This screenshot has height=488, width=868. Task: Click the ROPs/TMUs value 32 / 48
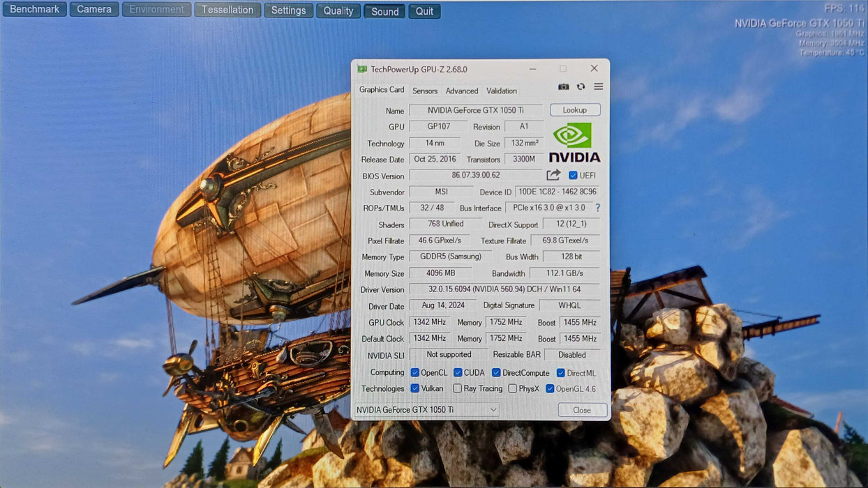pyautogui.click(x=432, y=208)
